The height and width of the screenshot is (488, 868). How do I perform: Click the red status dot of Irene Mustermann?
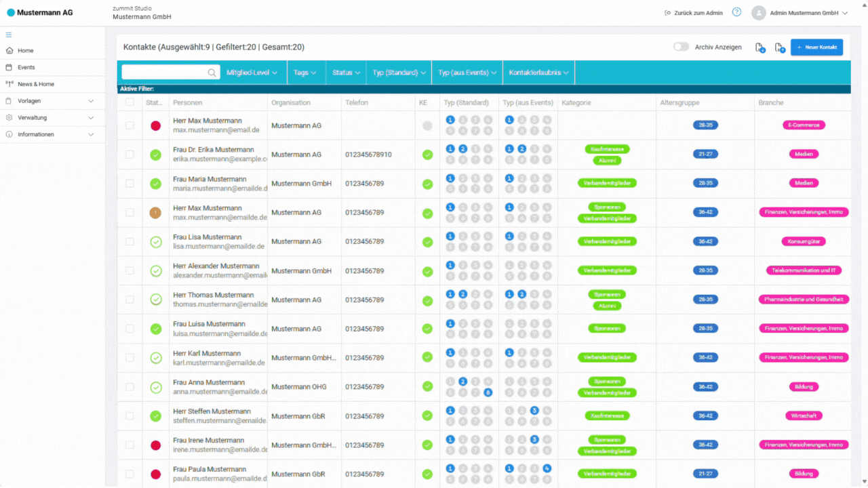[x=155, y=445]
